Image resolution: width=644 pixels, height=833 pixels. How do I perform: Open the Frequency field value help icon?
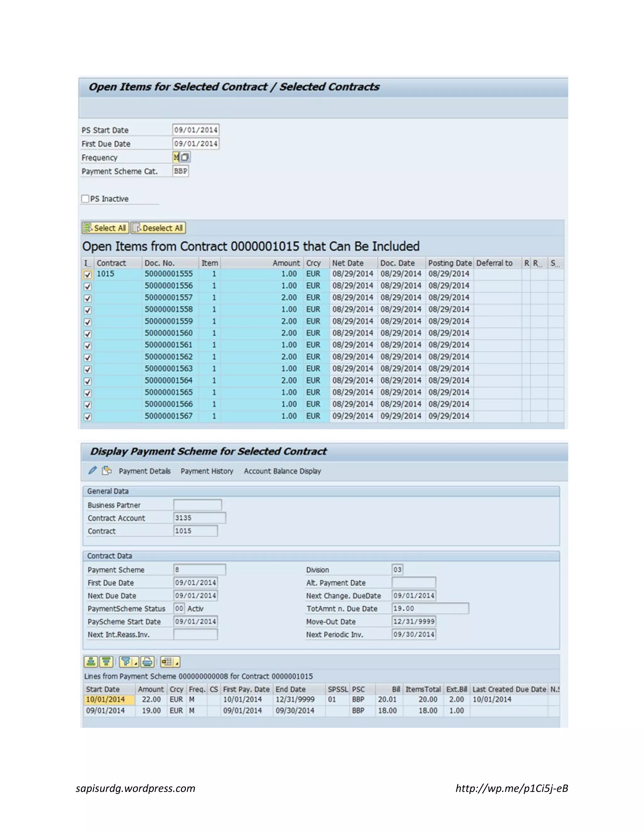(x=185, y=157)
